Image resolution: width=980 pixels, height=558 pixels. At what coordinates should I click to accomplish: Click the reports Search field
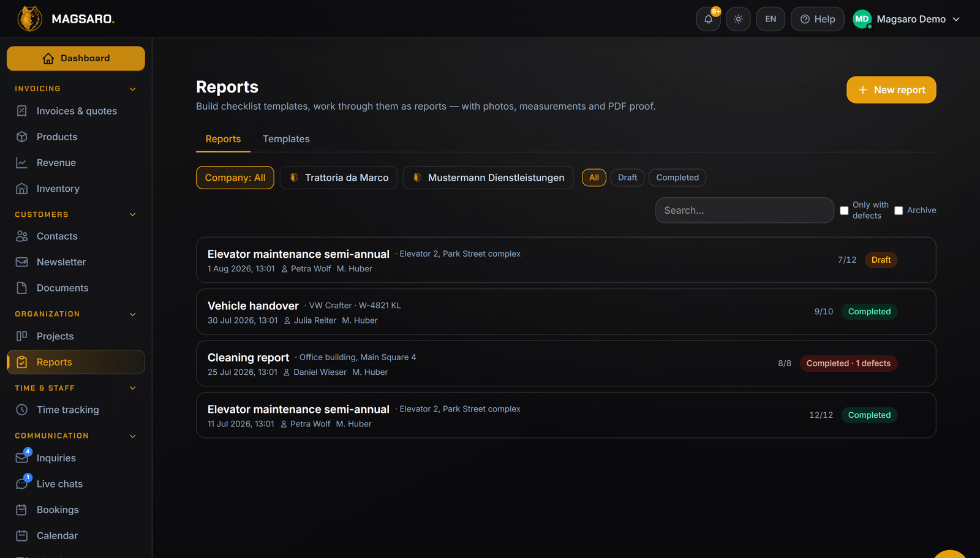[744, 210]
